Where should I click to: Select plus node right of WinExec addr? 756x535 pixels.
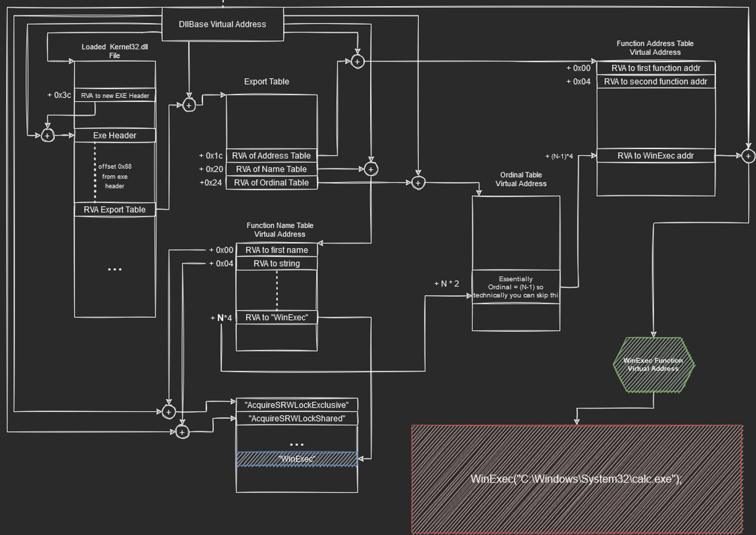click(748, 156)
